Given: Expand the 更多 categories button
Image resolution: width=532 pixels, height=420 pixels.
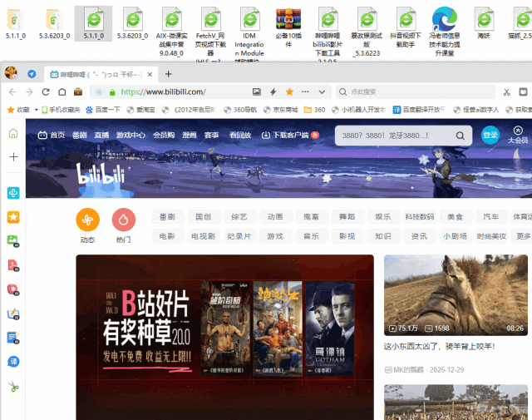Looking at the screenshot, I should [x=523, y=236].
